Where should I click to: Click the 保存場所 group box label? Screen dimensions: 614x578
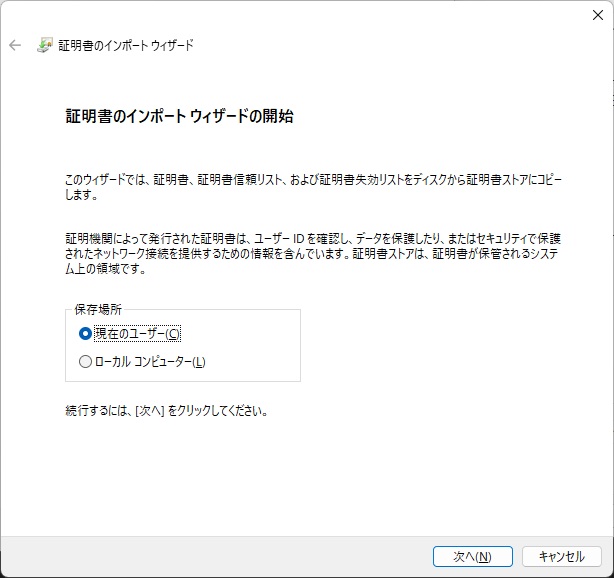[96, 310]
